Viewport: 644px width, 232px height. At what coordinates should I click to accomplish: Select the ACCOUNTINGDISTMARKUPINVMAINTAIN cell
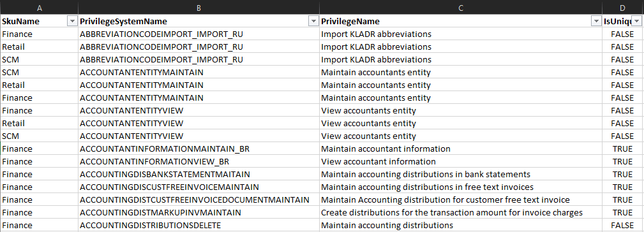[198, 212]
